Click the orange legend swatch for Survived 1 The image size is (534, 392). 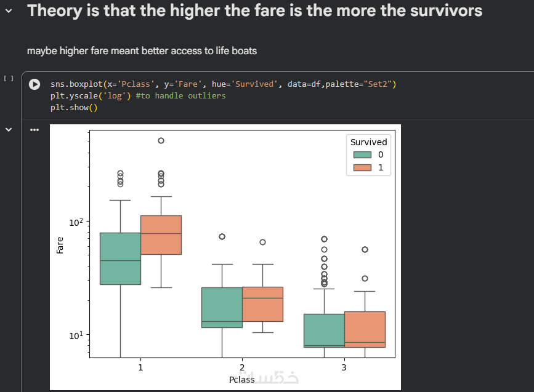363,167
